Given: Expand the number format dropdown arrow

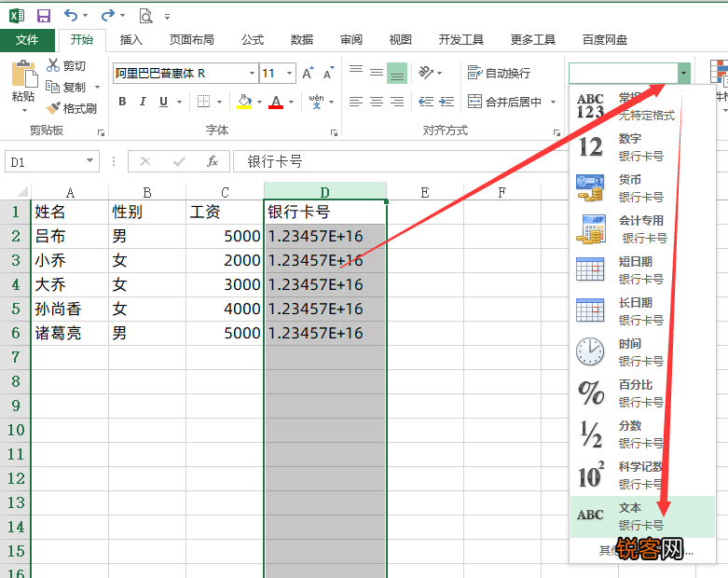Looking at the screenshot, I should 683,74.
